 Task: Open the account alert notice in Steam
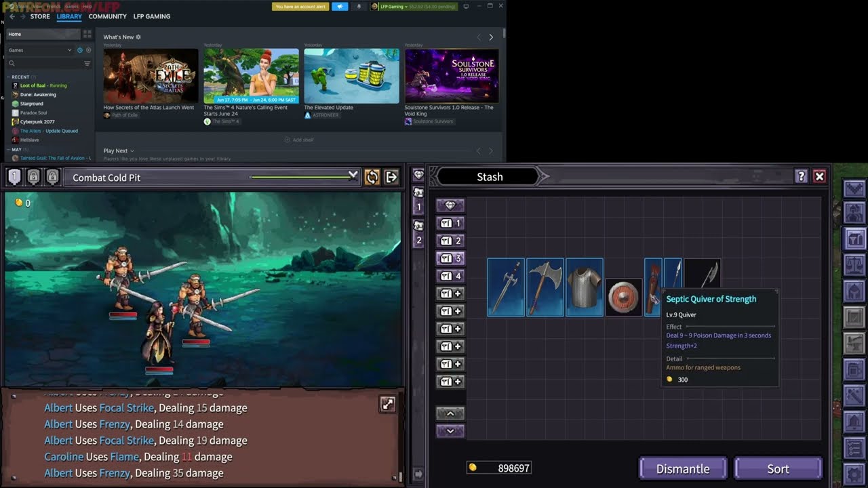[300, 6]
